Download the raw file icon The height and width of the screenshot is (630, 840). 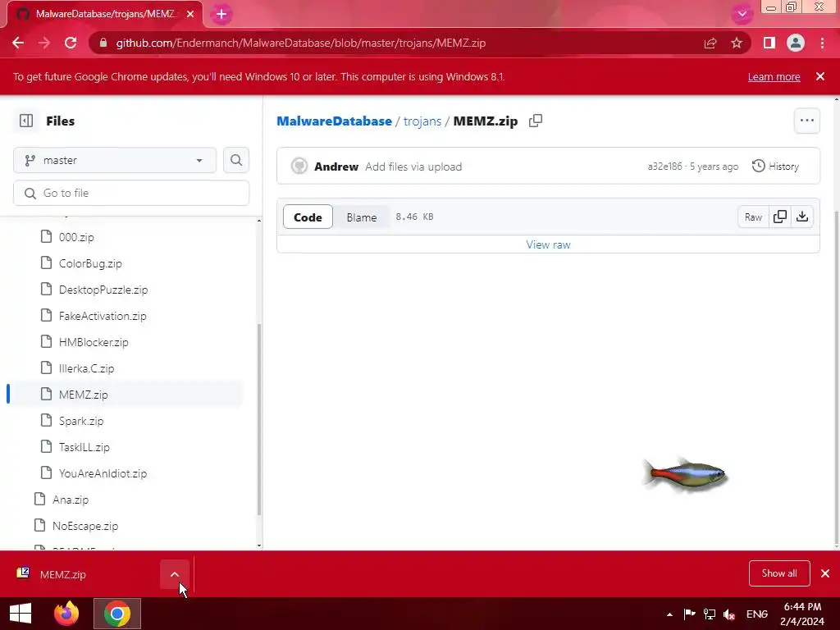click(802, 217)
